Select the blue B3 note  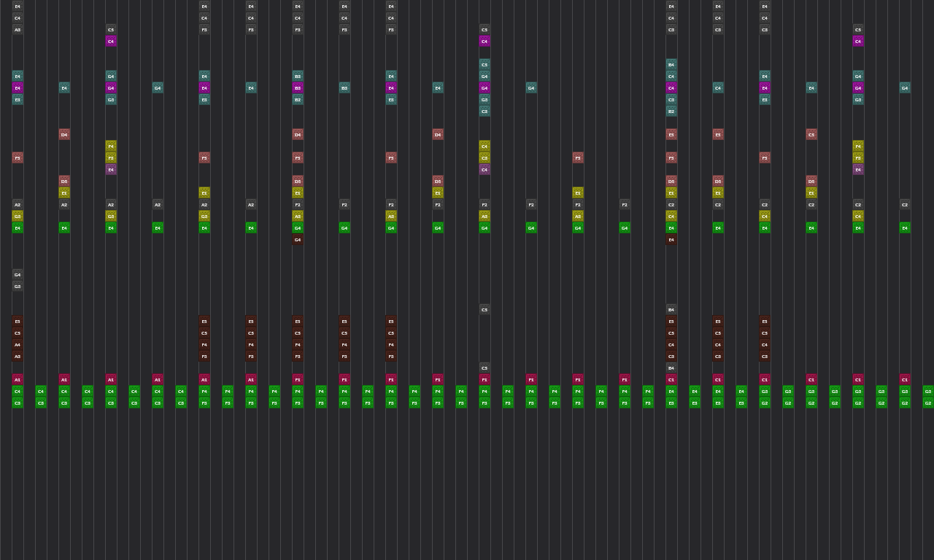(x=297, y=76)
